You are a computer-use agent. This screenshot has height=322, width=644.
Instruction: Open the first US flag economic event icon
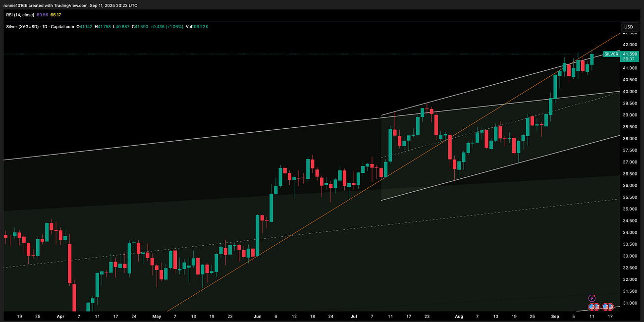[x=592, y=307]
